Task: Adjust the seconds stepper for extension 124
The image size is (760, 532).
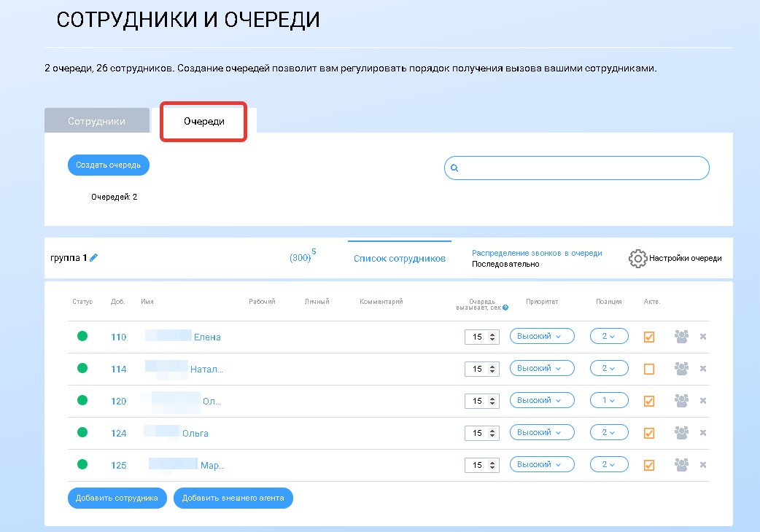Action: [x=492, y=433]
